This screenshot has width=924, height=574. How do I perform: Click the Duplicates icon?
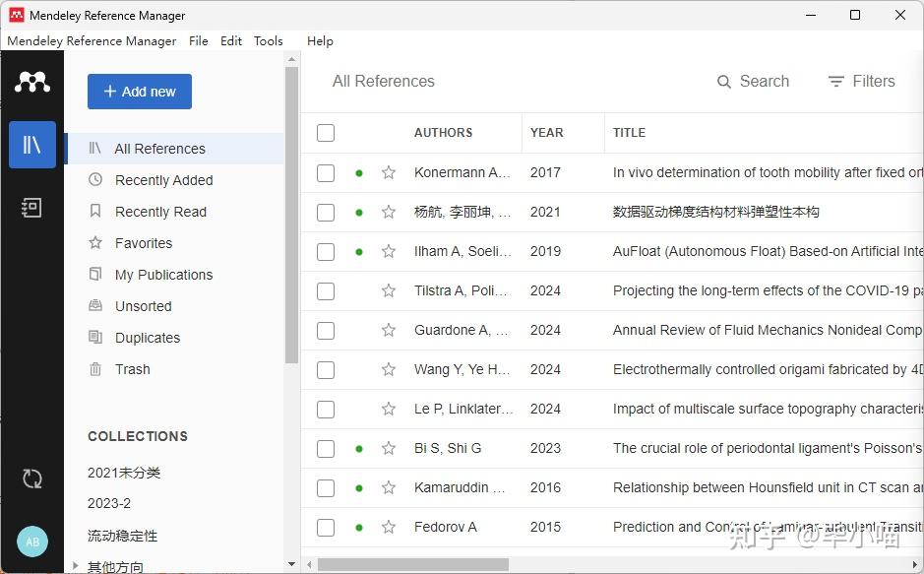click(95, 337)
